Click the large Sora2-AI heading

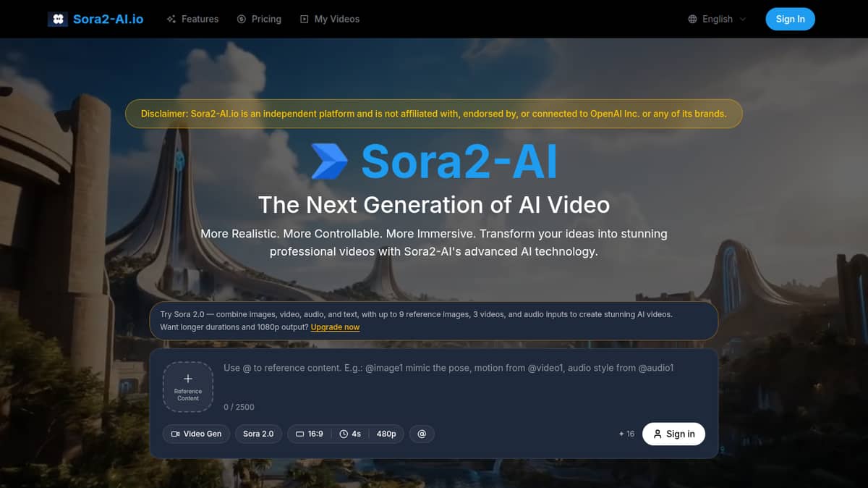[459, 161]
